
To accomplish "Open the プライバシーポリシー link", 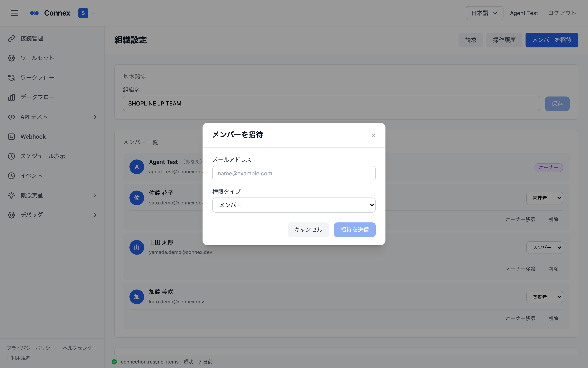I will 31,348.
